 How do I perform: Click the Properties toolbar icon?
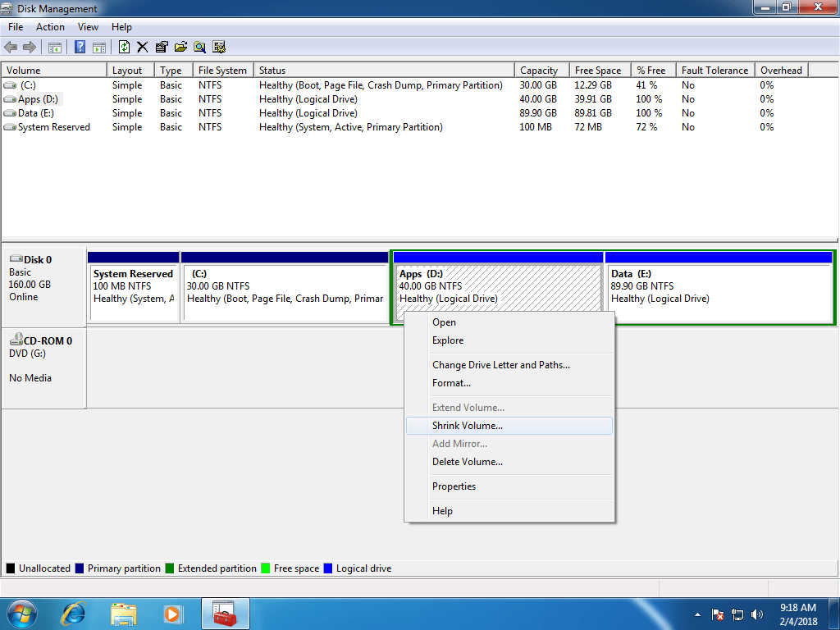161,47
